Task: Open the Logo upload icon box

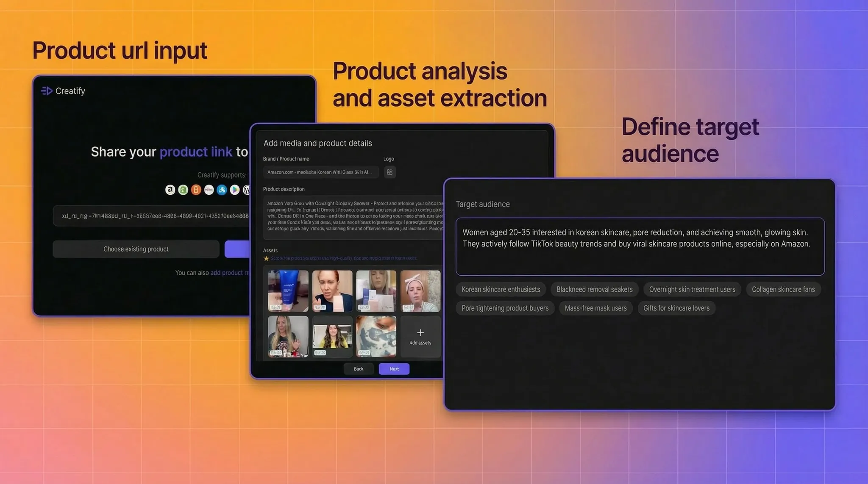Action: 389,172
